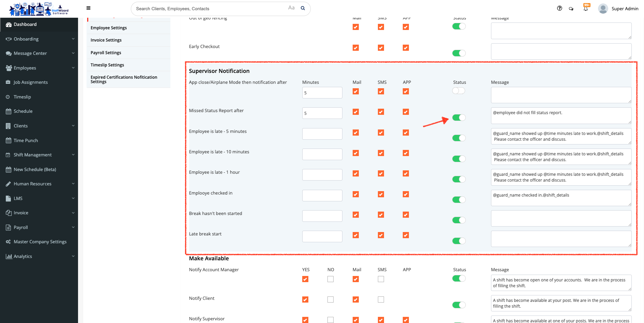Open the notifications bell icon

(586, 9)
